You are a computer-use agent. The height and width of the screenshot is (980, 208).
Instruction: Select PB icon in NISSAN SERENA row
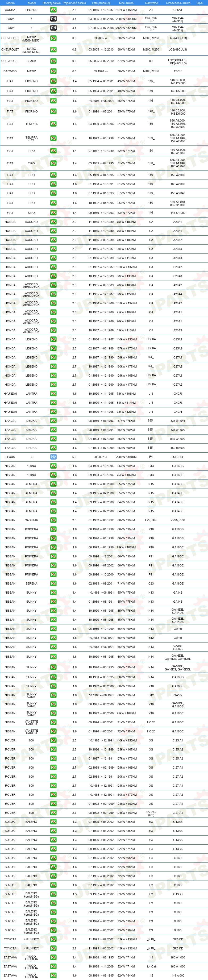click(x=53, y=583)
